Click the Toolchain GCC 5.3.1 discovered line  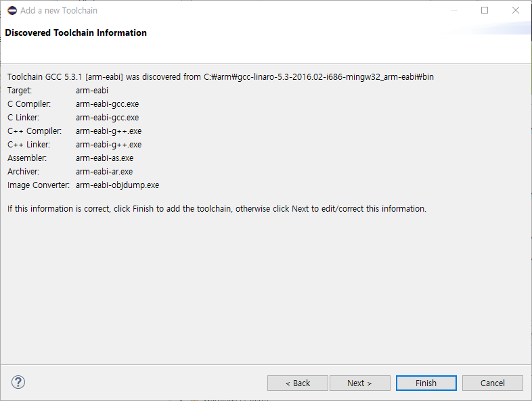click(x=221, y=77)
